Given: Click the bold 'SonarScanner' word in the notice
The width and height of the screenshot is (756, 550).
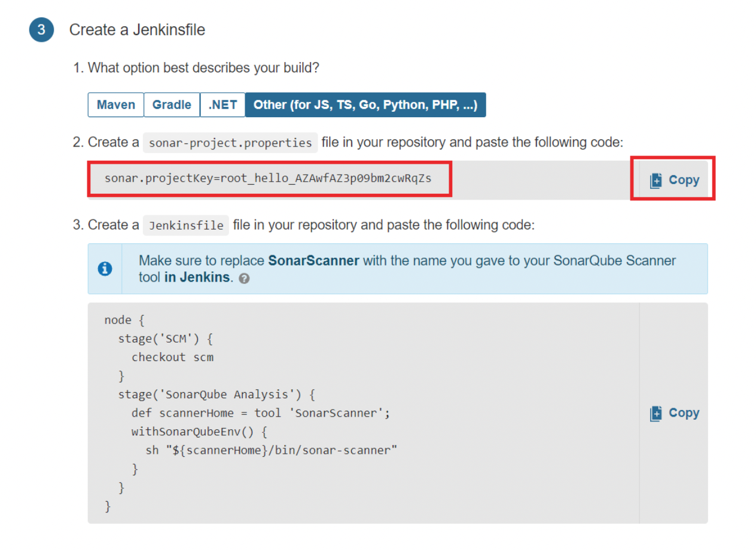Looking at the screenshot, I should [313, 261].
